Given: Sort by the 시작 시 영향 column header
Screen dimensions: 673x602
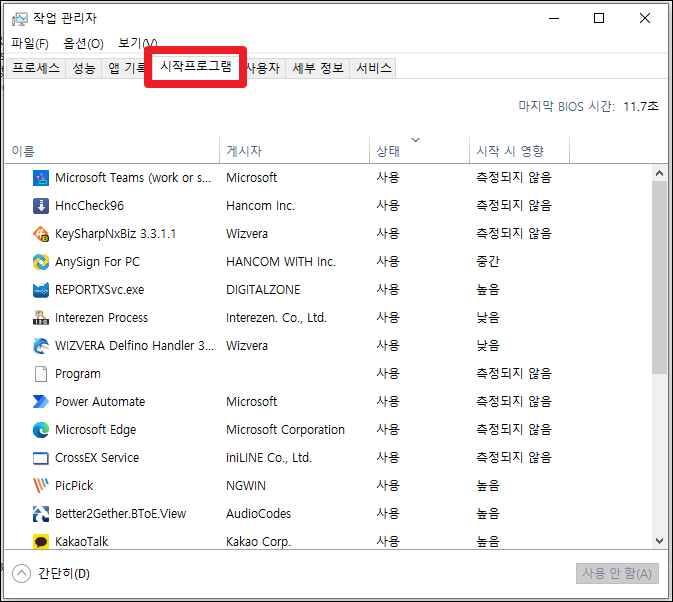Looking at the screenshot, I should (x=519, y=151).
